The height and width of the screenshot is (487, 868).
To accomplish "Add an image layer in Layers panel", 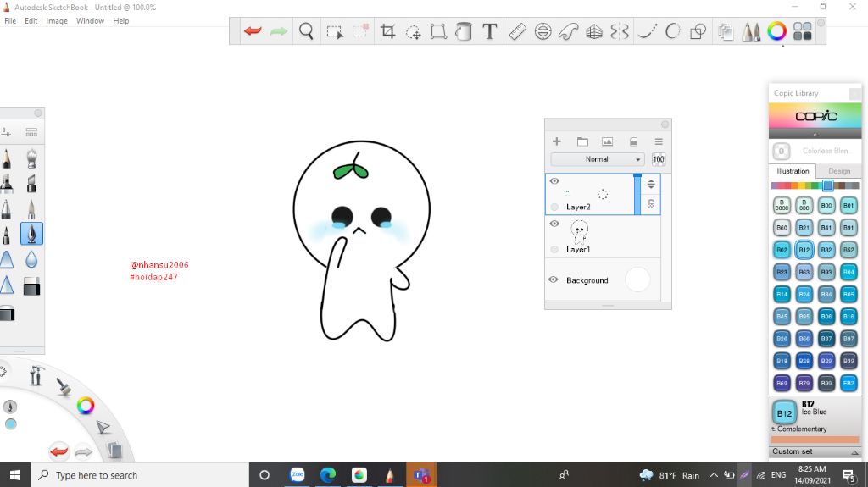I will click(x=607, y=141).
